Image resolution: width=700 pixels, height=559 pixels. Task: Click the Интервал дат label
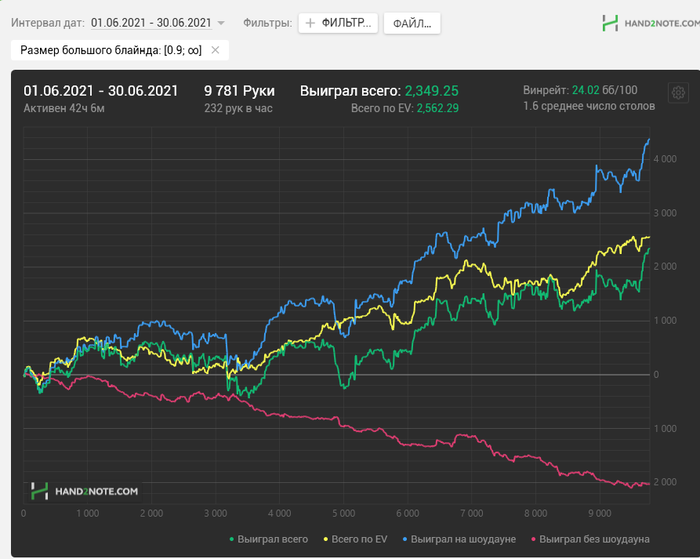coord(48,23)
